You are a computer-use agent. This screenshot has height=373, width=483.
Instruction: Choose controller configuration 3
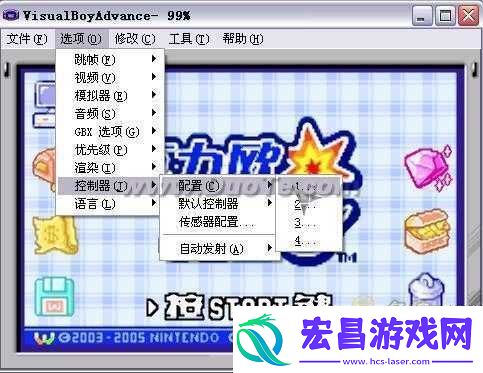tap(309, 223)
